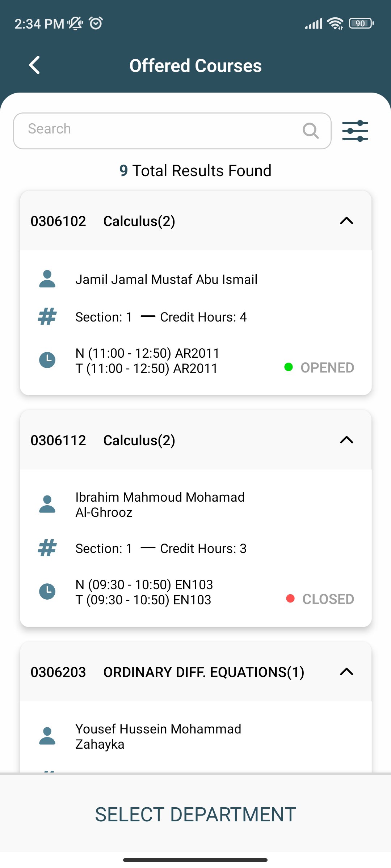Tap the magnifier search icon
This screenshot has height=868, width=391.
pos(311,131)
